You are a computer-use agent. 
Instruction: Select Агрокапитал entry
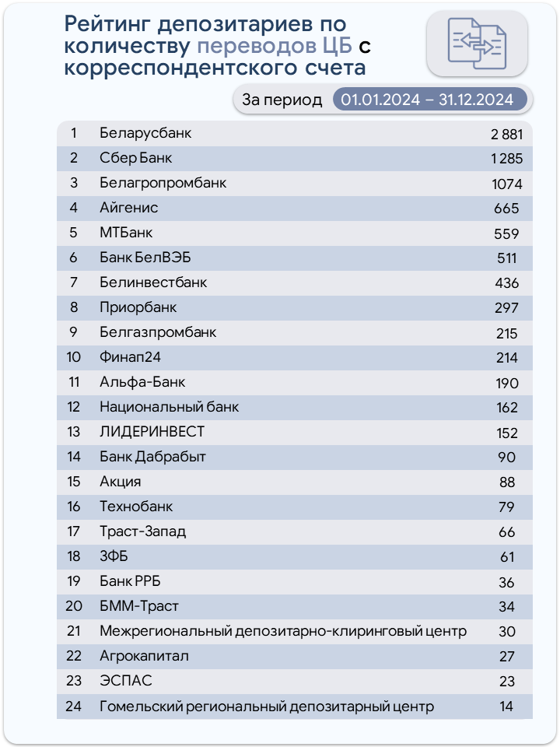point(144,656)
